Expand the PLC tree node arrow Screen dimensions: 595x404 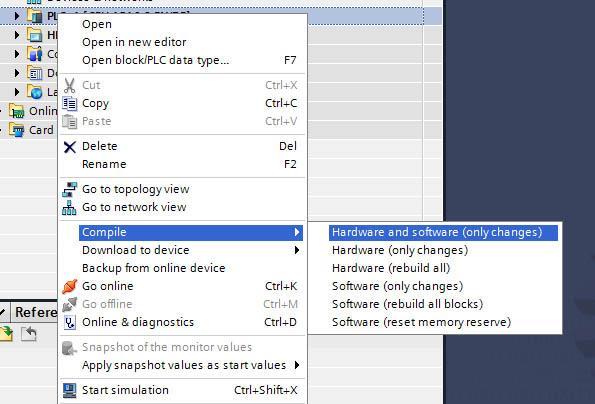tap(16, 16)
